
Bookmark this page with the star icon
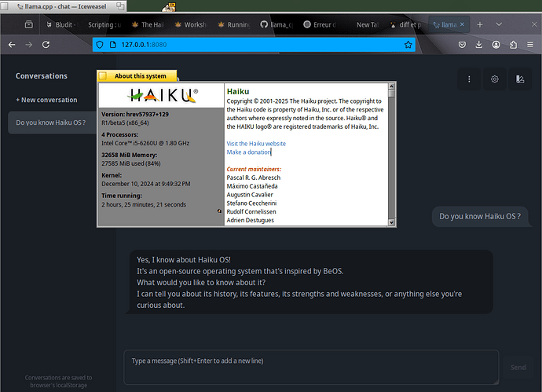click(x=408, y=45)
